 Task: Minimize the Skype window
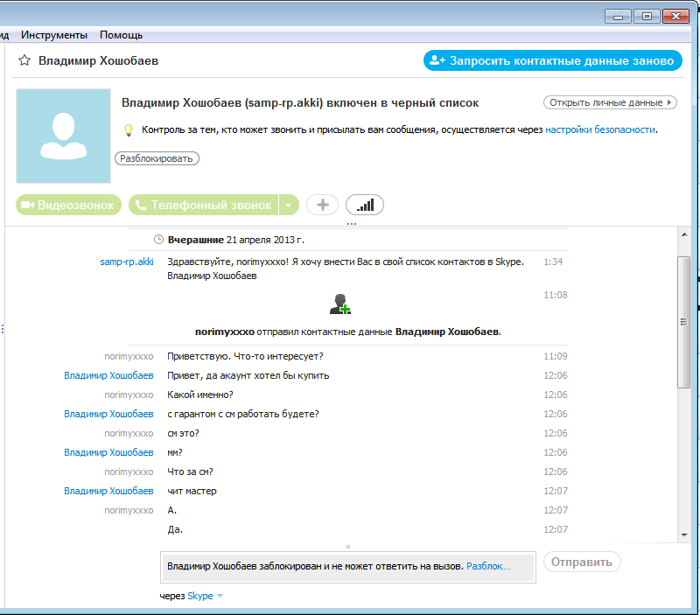[x=618, y=17]
